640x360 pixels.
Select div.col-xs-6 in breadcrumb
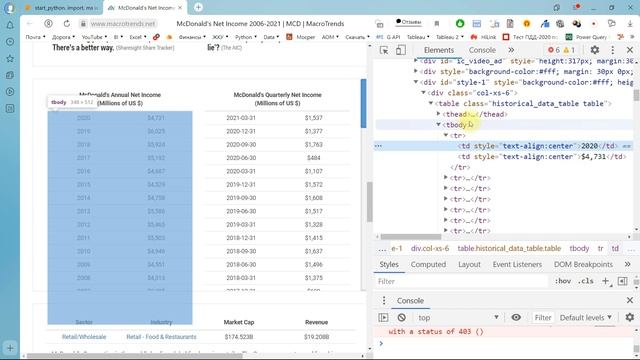430,248
